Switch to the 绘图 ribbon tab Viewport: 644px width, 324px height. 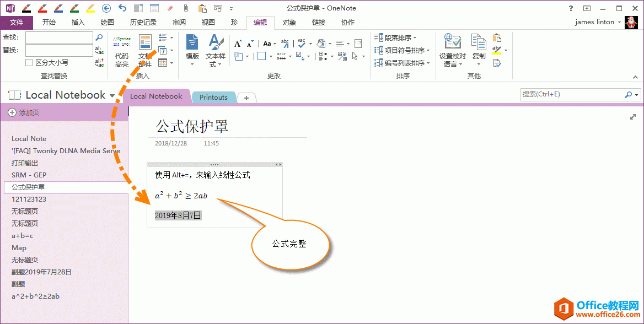(108, 23)
